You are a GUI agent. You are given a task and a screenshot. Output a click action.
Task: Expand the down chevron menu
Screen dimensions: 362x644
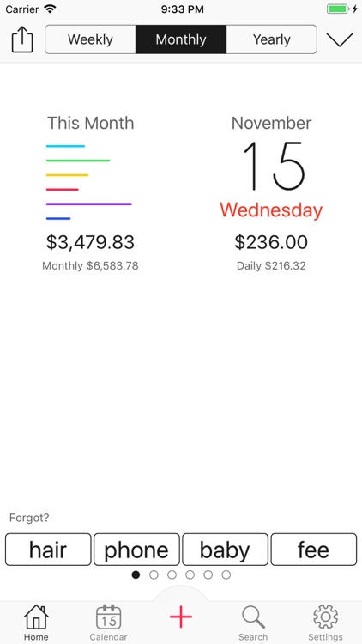(340, 39)
